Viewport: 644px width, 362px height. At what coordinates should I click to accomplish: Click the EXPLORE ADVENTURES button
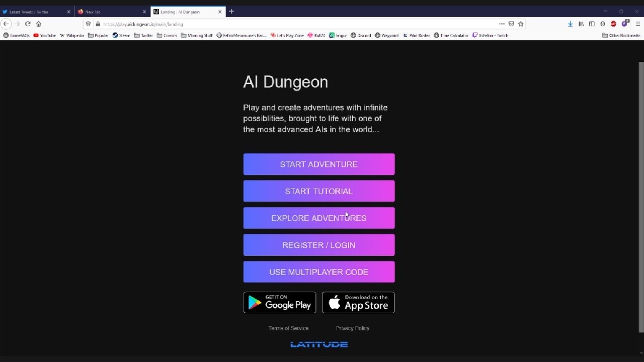tap(319, 218)
